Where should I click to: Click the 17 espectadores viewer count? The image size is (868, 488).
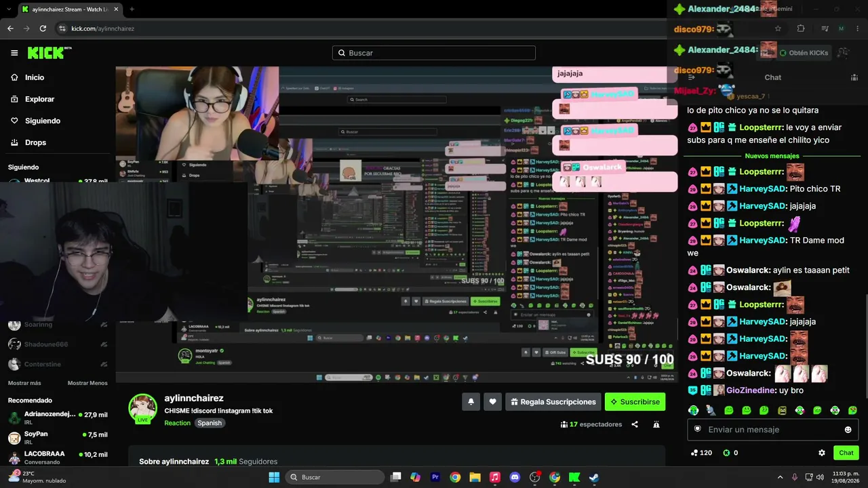pos(591,424)
